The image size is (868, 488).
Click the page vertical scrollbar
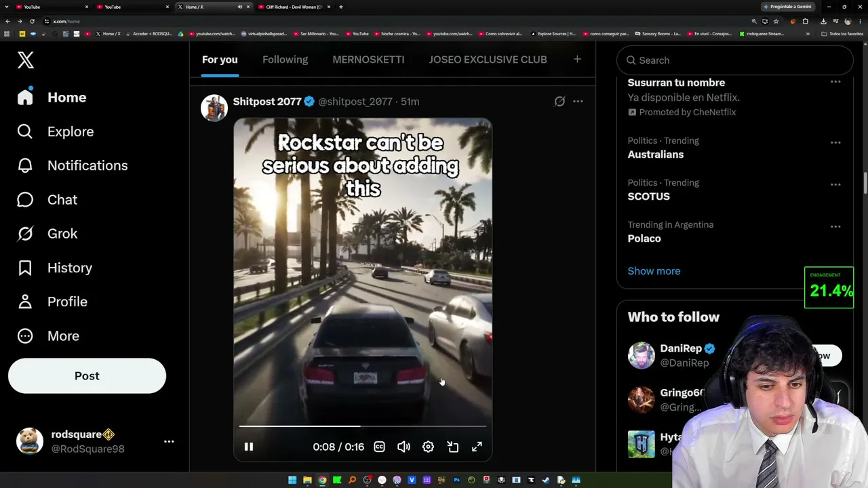click(865, 183)
